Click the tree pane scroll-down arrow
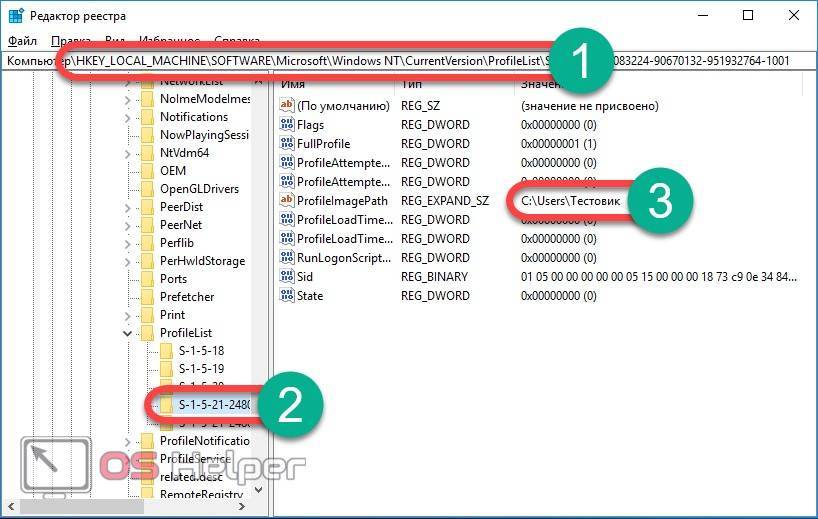818x519 pixels. click(x=259, y=491)
